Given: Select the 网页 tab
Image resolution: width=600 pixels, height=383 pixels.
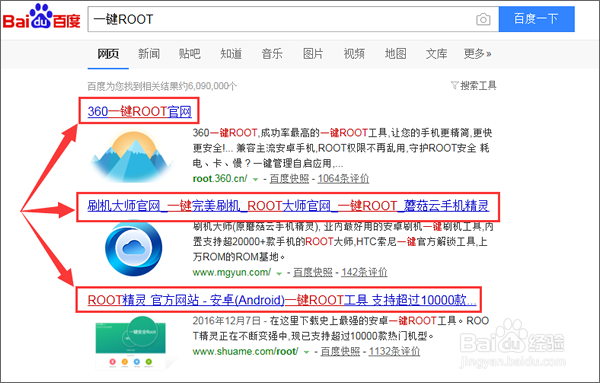Looking at the screenshot, I should pos(108,54).
